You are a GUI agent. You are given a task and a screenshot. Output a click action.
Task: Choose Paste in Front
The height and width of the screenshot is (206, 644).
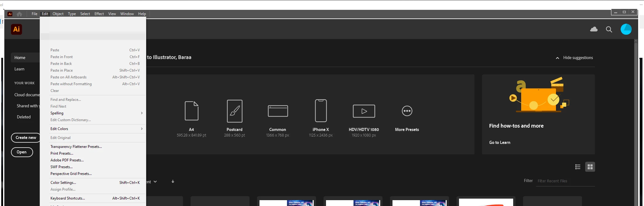[93, 57]
